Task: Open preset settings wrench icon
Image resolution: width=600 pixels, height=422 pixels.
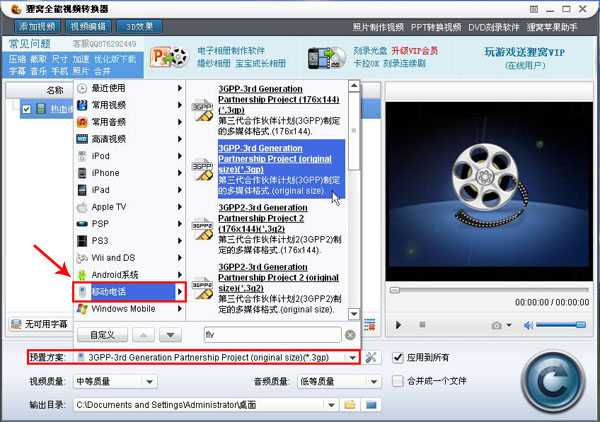Action: point(370,357)
